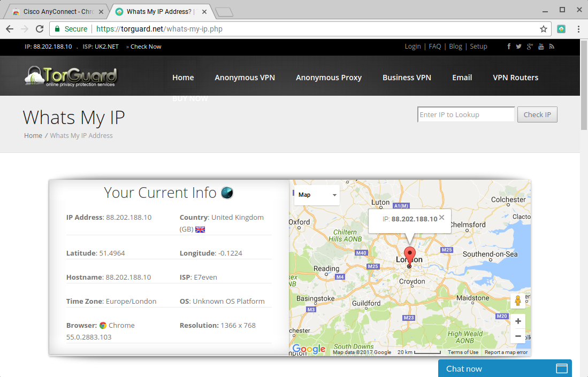The image size is (588, 377).
Task: Expand the Chat now window icon
Action: (562, 368)
